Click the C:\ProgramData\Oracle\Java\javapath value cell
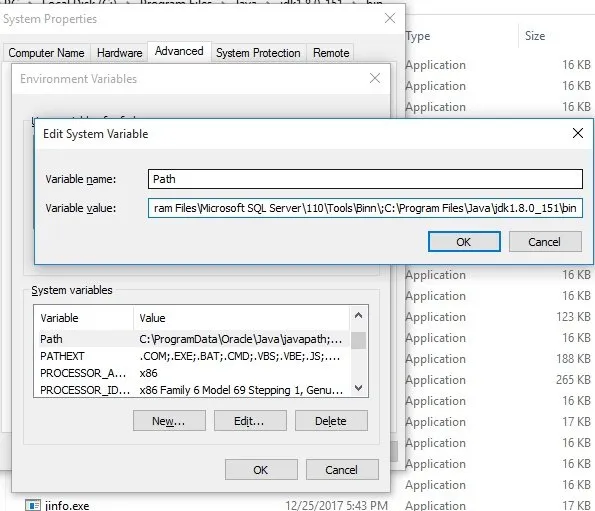 (241, 339)
